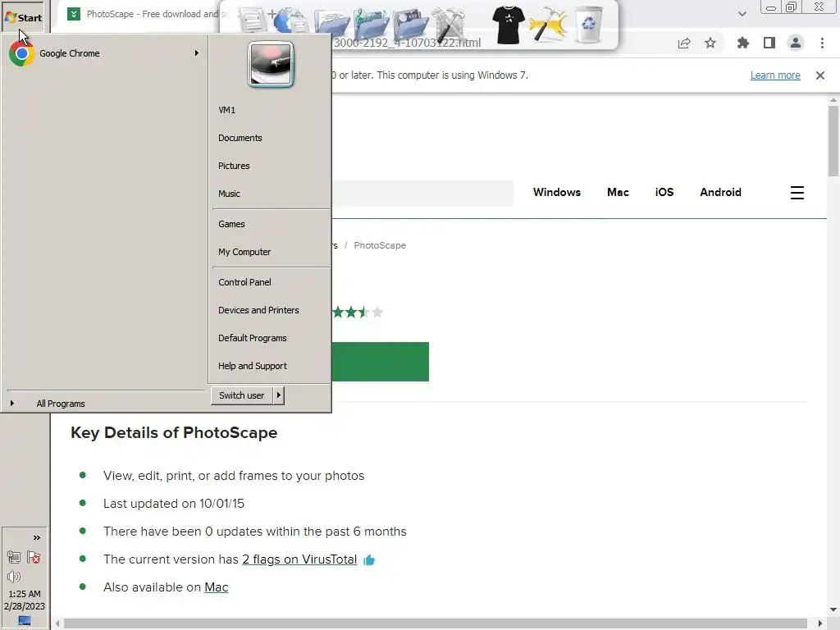Image resolution: width=840 pixels, height=630 pixels.
Task: Open Help and Support
Action: (x=253, y=366)
